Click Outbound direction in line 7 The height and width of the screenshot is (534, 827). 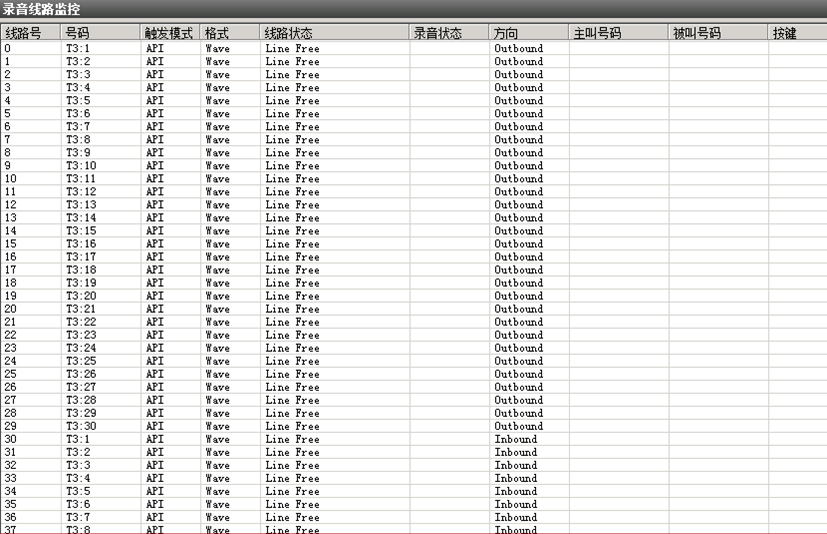518,139
